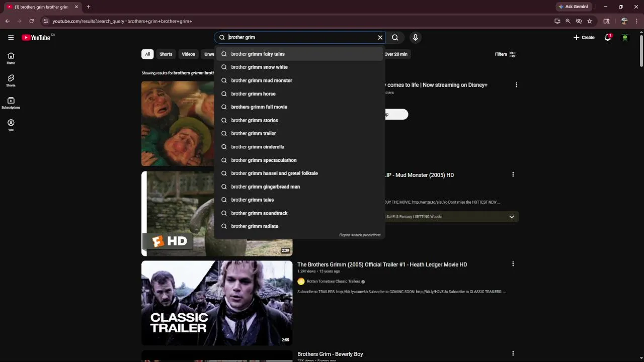Screen dimensions: 644x362
Task: Open the notifications bell
Action: (608, 37)
